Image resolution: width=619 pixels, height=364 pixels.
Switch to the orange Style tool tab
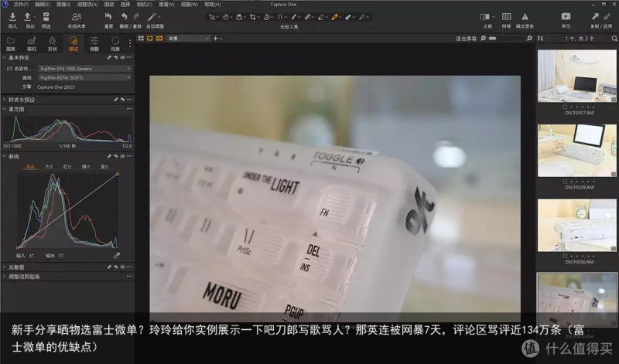(74, 43)
